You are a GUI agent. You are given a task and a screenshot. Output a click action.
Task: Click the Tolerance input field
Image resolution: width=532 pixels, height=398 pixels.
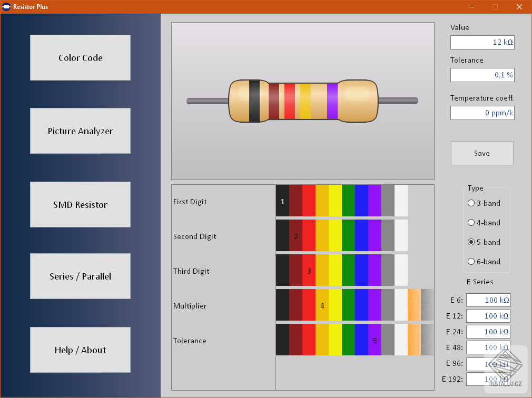482,75
